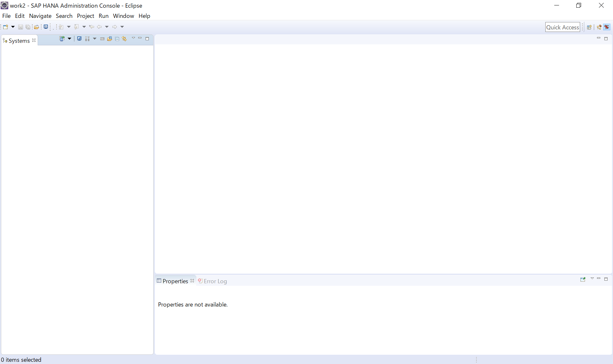Click the SQL console icon
Screen dimensions: 613x364
click(x=102, y=39)
